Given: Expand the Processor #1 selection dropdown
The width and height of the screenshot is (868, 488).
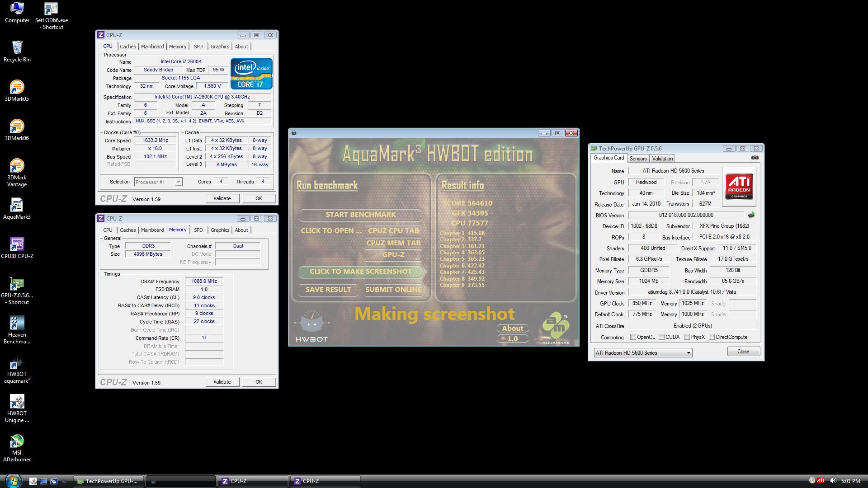Looking at the screenshot, I should click(x=179, y=182).
